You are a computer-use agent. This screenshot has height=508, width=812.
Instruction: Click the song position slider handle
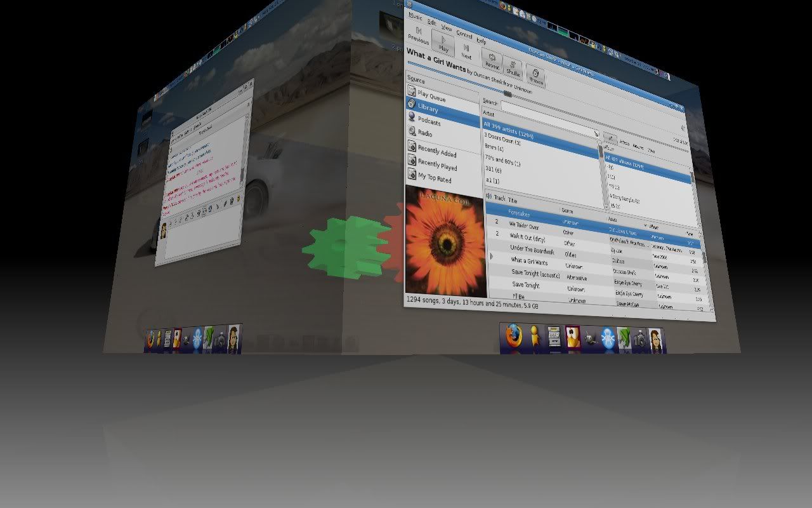pyautogui.click(x=507, y=94)
